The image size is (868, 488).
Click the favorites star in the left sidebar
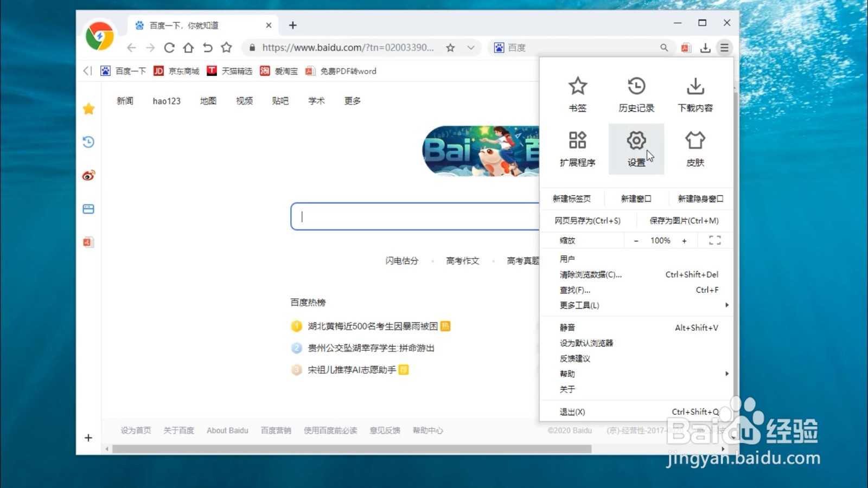[x=88, y=108]
